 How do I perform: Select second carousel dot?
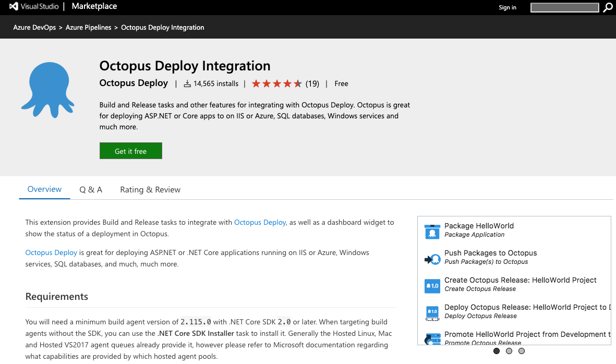[x=509, y=351]
